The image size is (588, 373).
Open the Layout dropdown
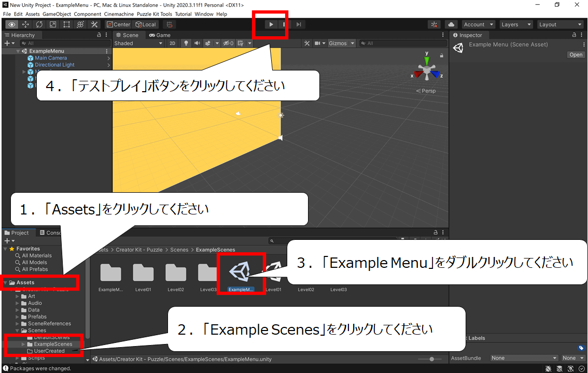(560, 24)
